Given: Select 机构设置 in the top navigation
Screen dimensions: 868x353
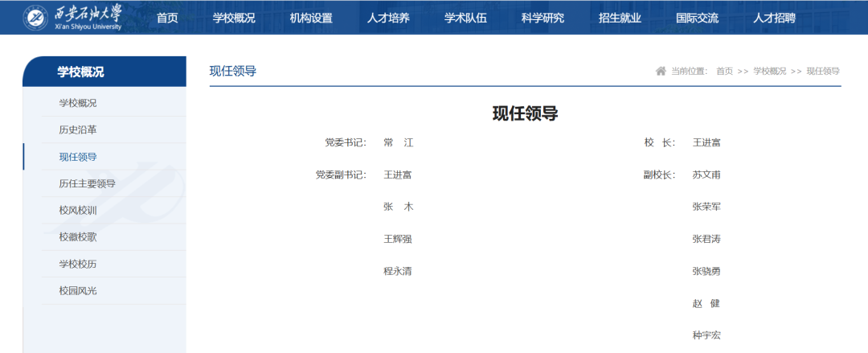Looking at the screenshot, I should point(311,18).
